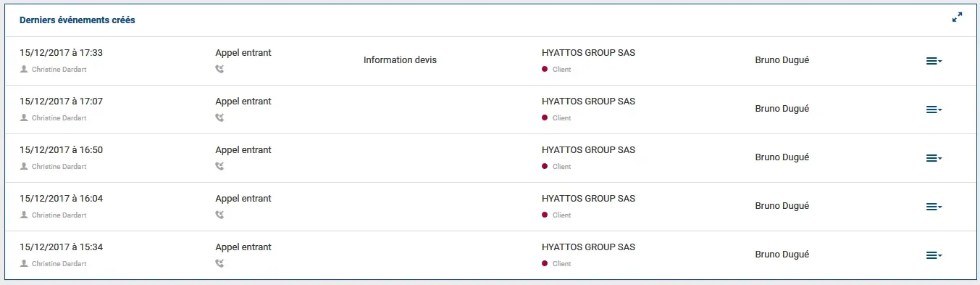Click Appel entrant in the 17:07 row

point(243,102)
